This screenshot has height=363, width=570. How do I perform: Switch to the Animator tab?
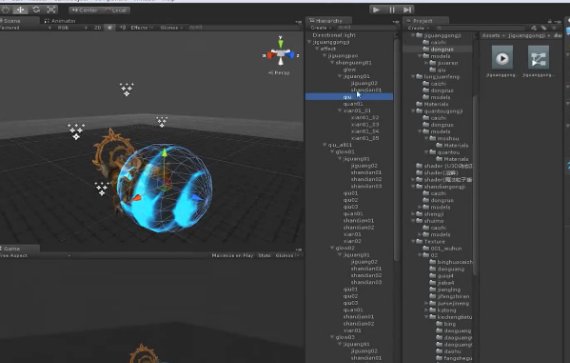pos(60,21)
